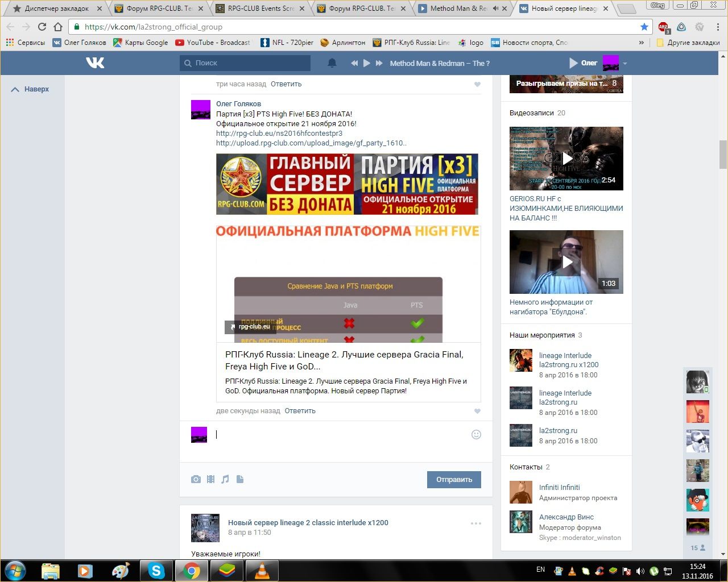Add emoji to the comment field
This screenshot has height=582, width=728.
click(477, 435)
